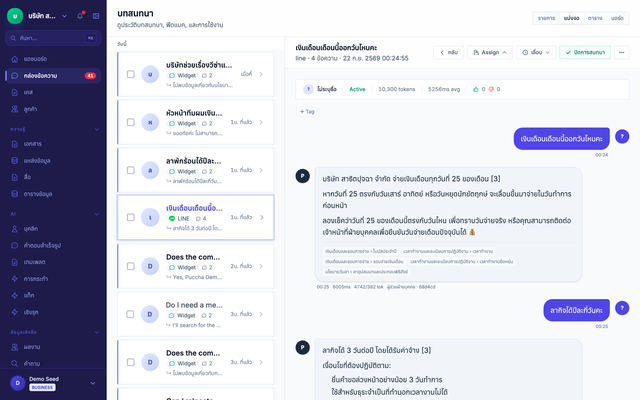Image resolution: width=640 pixels, height=400 pixels.
Task: Click the กลับ back button
Action: pos(448,52)
